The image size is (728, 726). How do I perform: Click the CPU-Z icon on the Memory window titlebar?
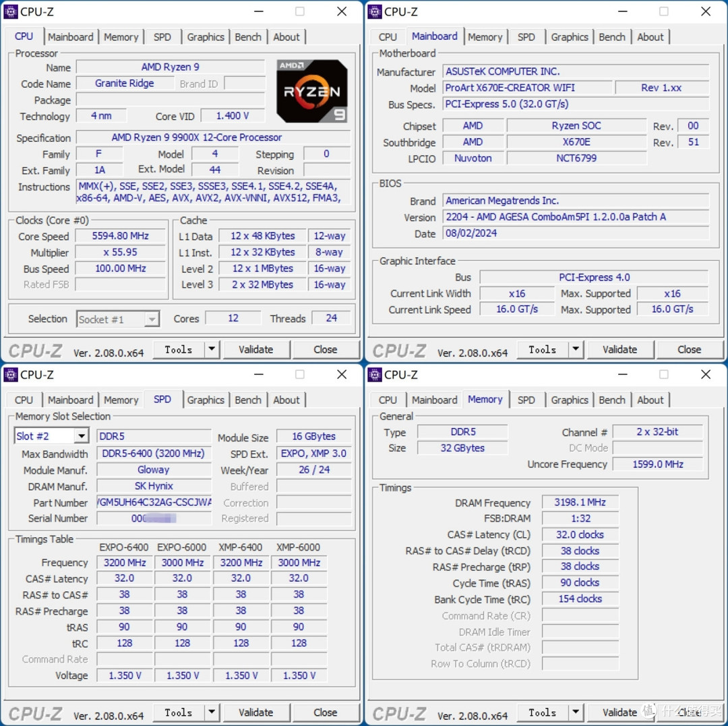tap(375, 374)
